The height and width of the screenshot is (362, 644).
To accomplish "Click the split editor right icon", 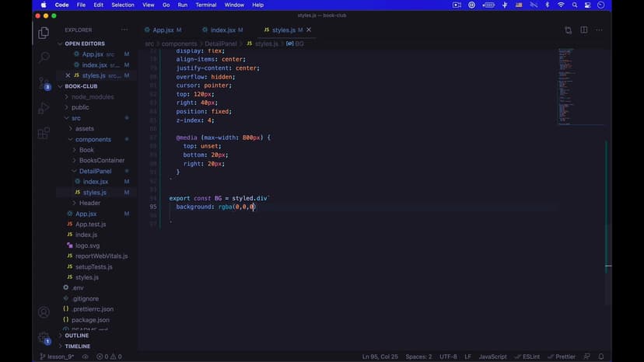I will point(584,30).
